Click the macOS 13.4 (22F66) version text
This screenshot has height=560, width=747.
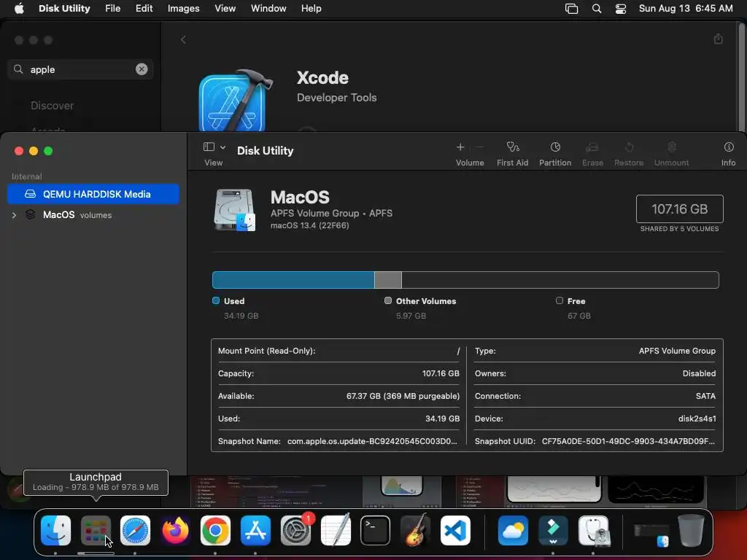tap(309, 226)
